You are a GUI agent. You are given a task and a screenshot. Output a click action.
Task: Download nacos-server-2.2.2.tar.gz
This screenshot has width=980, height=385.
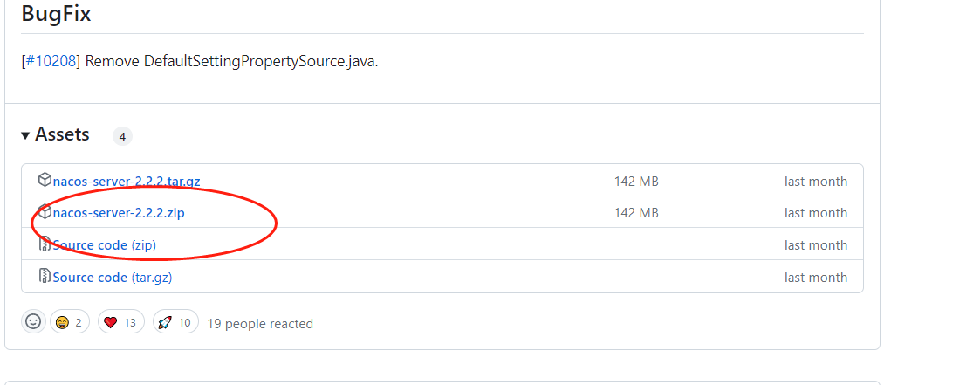pos(127,182)
